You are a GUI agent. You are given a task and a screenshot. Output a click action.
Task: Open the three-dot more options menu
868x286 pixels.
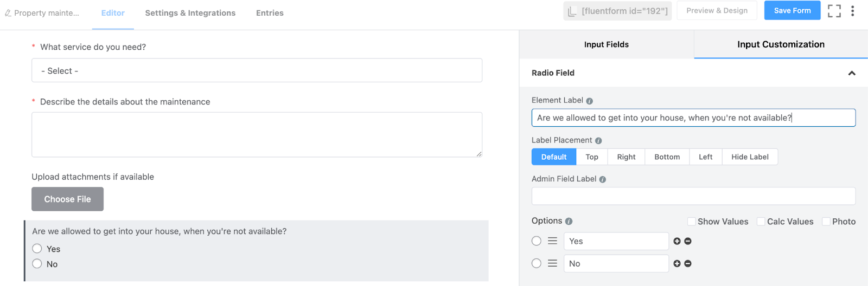point(852,11)
